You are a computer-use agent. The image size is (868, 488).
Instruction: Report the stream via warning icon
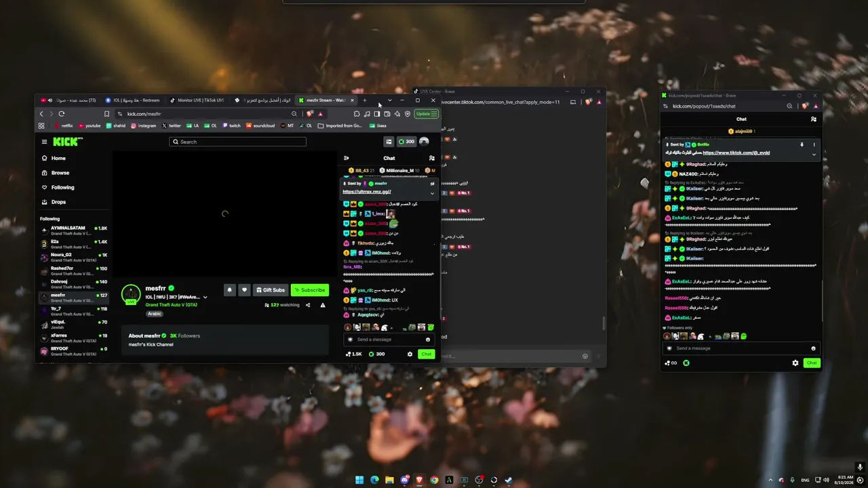point(323,305)
